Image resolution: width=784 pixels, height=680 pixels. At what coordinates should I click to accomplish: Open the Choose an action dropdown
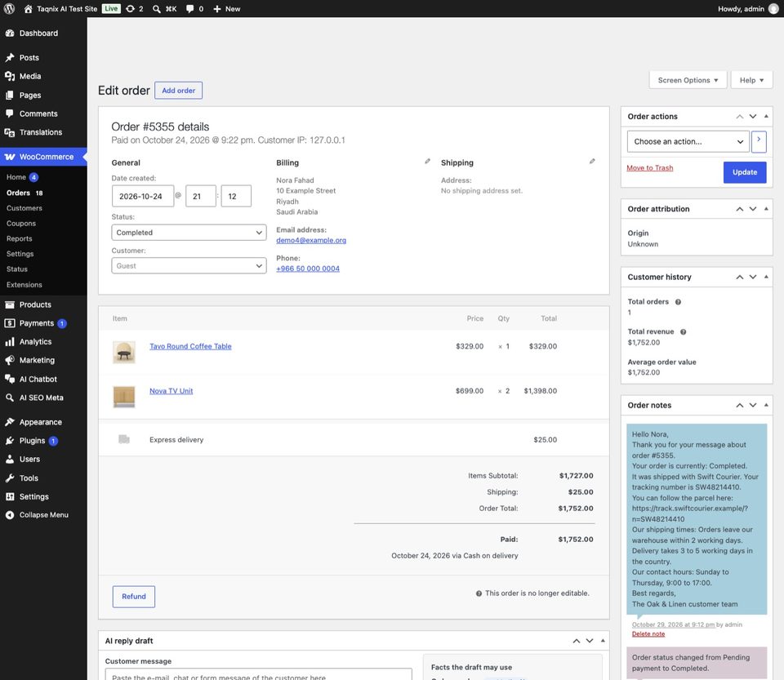click(688, 141)
